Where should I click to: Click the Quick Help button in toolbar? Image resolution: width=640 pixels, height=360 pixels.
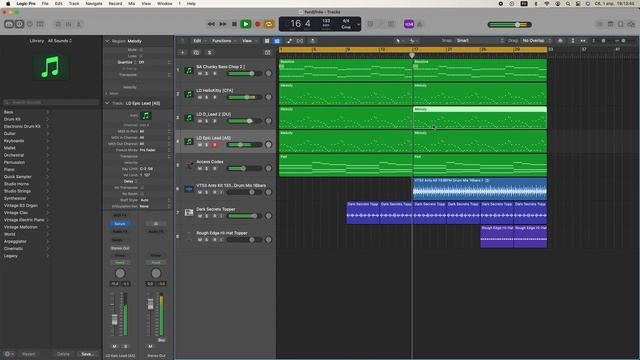(x=30, y=24)
